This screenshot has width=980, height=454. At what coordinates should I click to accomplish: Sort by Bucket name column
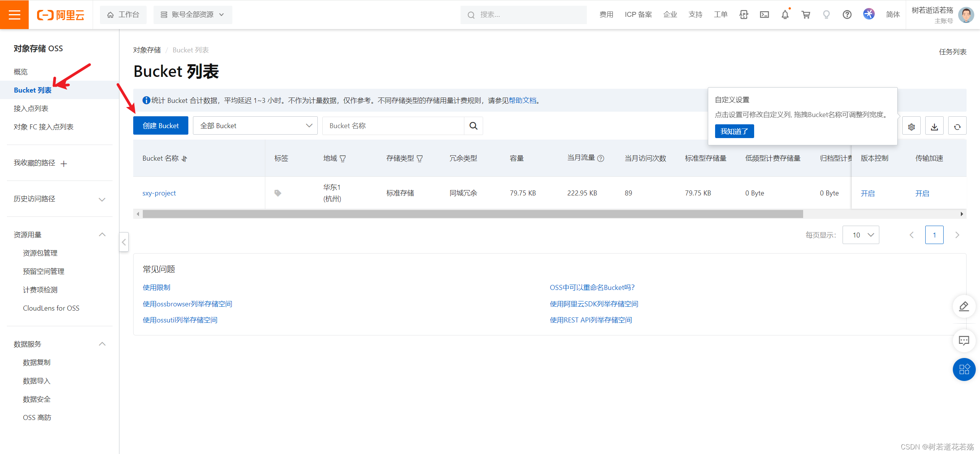tap(185, 158)
